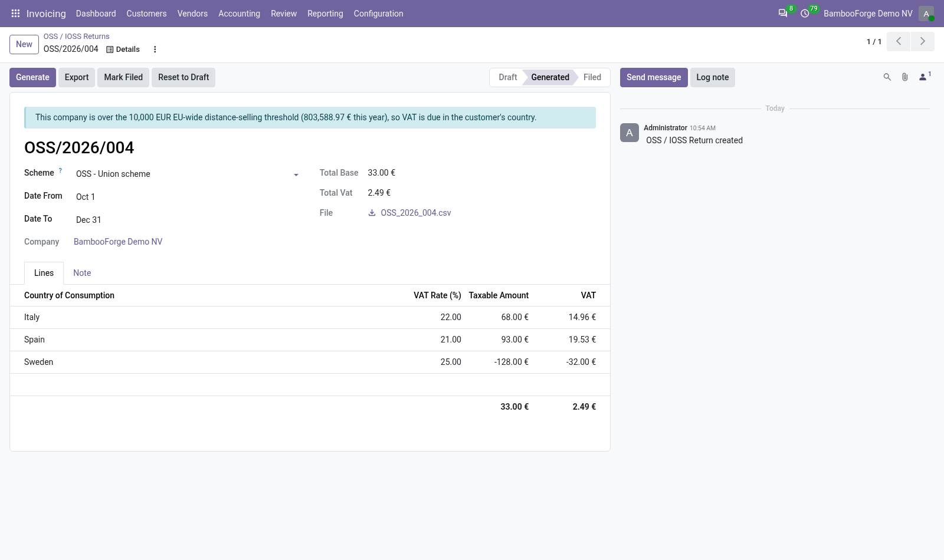Viewport: 944px width, 560px height.
Task: Open the Sweden line row
Action: [310, 362]
